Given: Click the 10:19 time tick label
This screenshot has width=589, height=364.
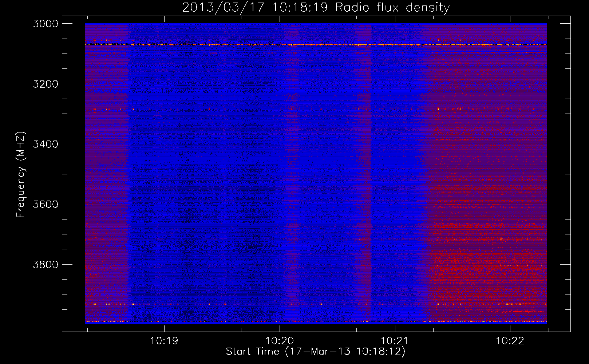Looking at the screenshot, I should coord(164,341).
